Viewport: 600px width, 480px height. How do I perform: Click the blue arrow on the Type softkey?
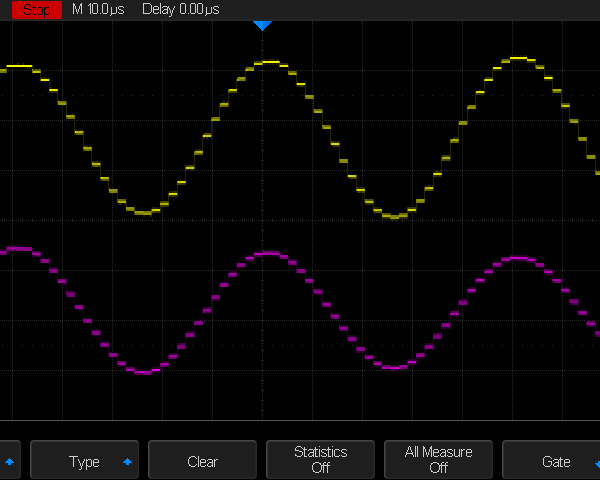coord(127,462)
